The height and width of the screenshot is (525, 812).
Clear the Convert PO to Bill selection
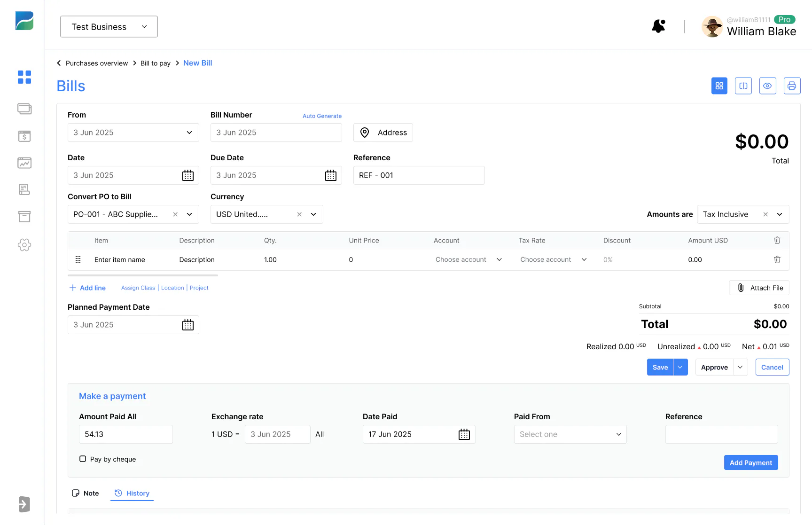click(x=175, y=214)
